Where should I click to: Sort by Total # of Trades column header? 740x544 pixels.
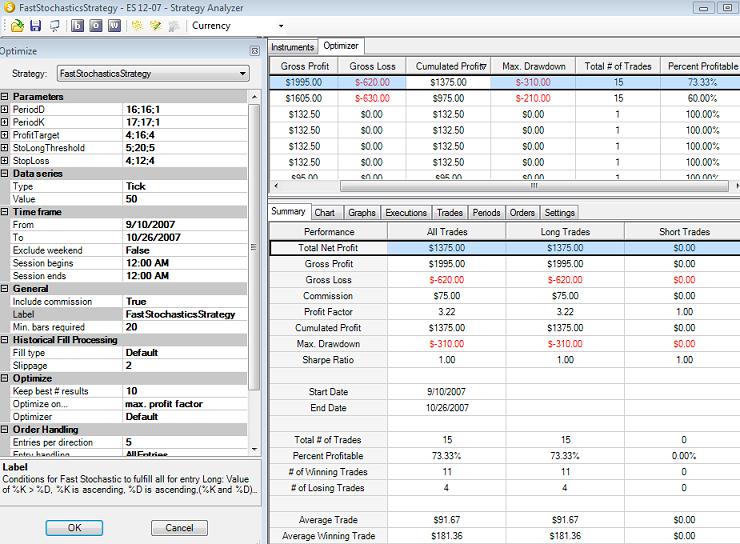pyautogui.click(x=618, y=67)
